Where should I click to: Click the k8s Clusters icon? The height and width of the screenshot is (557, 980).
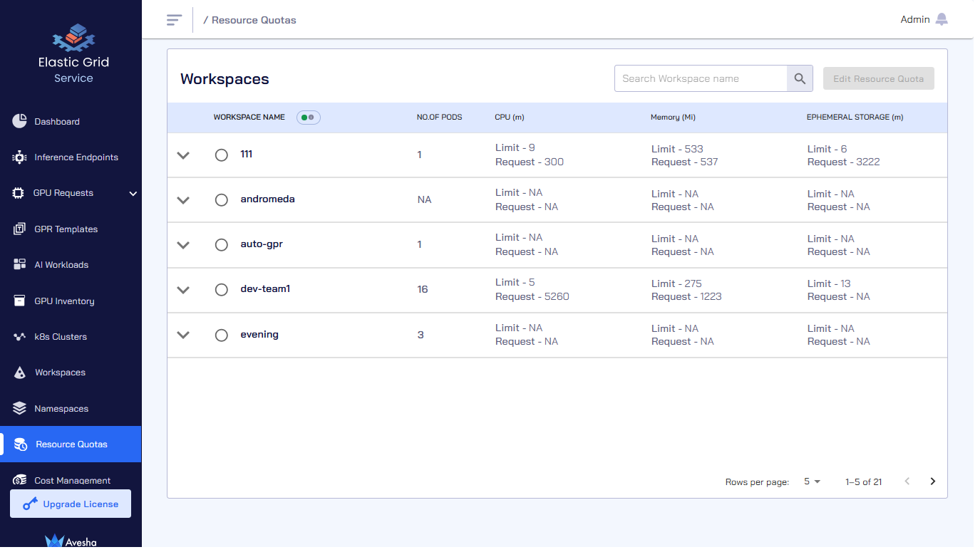tap(19, 337)
